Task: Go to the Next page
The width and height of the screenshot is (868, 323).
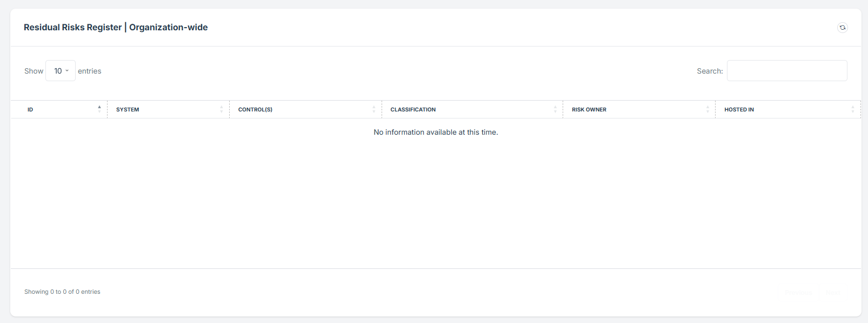Action: (832, 292)
